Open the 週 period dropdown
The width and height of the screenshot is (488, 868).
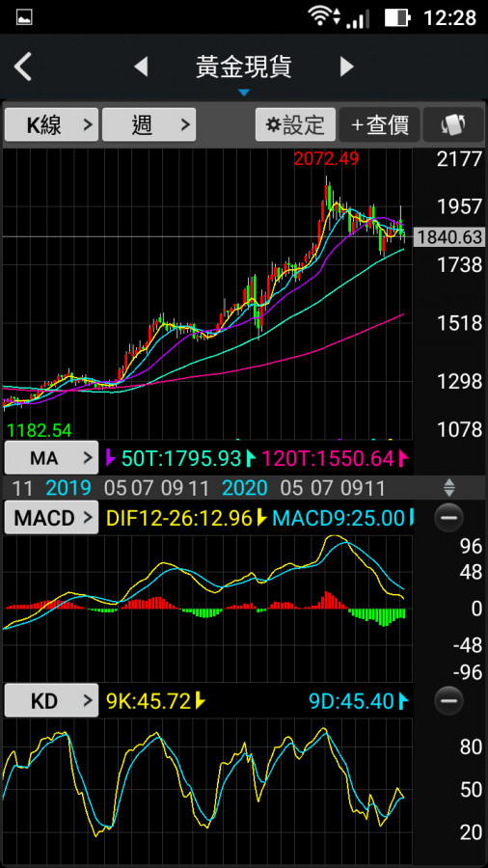[149, 124]
